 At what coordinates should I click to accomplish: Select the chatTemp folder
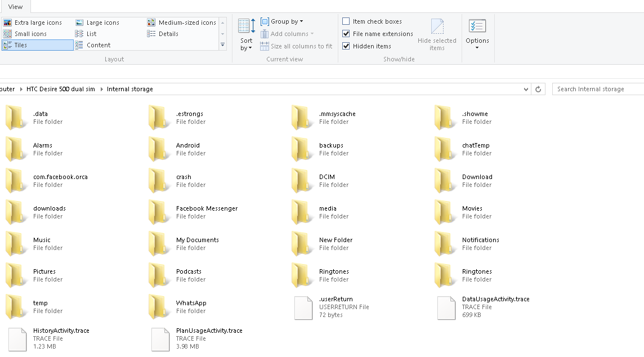click(x=463, y=149)
